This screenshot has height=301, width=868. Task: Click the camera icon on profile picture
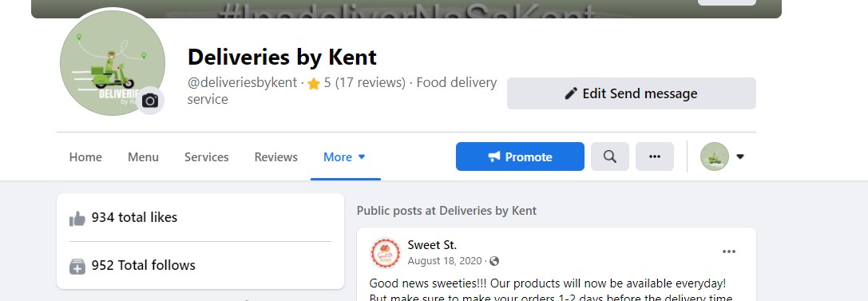click(x=150, y=100)
